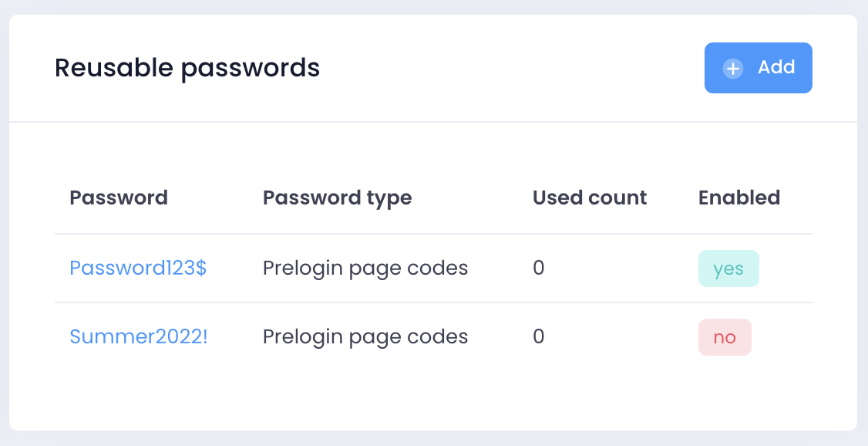Viewport: 868px width, 446px height.
Task: Sort by Used count column header
Action: tap(590, 198)
